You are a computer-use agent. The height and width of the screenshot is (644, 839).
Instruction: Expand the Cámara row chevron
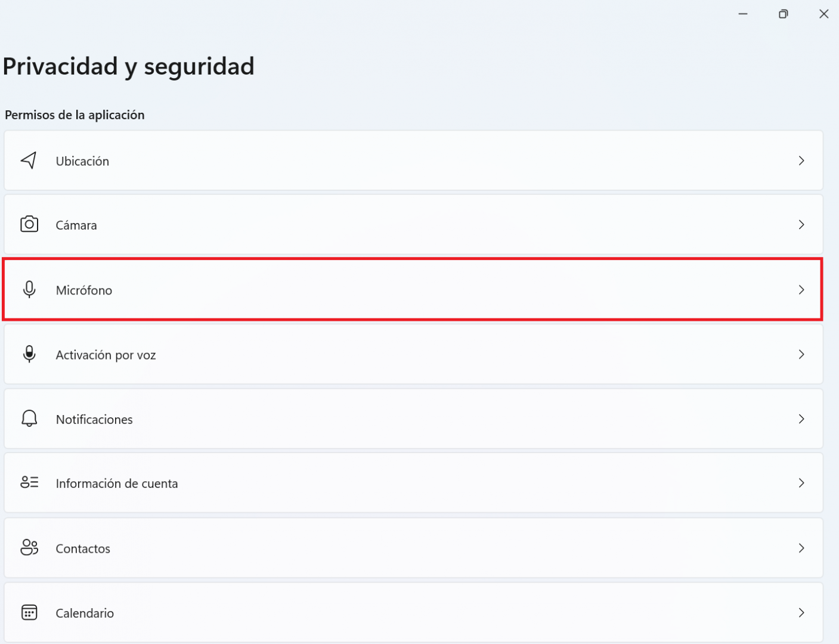(x=801, y=225)
